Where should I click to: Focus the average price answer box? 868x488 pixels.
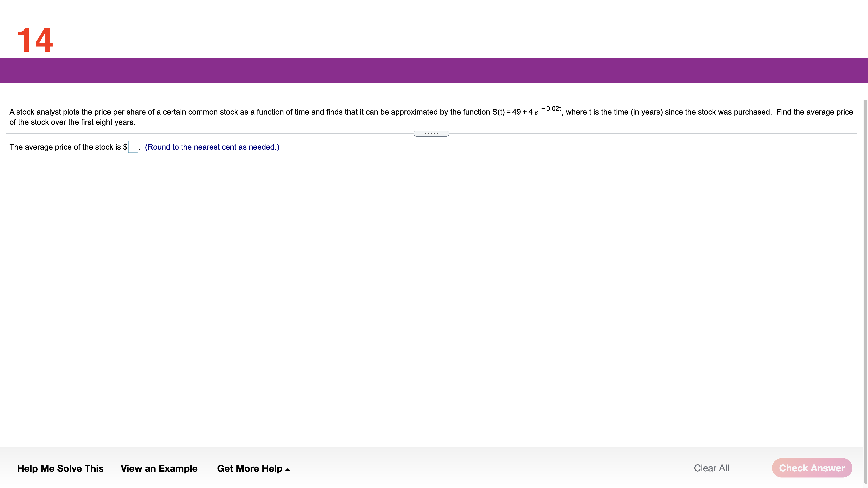point(133,147)
